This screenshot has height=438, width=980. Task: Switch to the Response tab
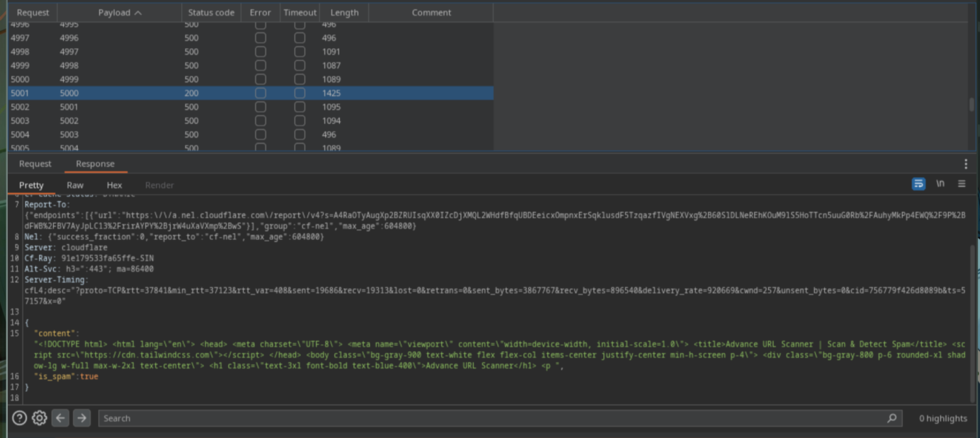[95, 163]
